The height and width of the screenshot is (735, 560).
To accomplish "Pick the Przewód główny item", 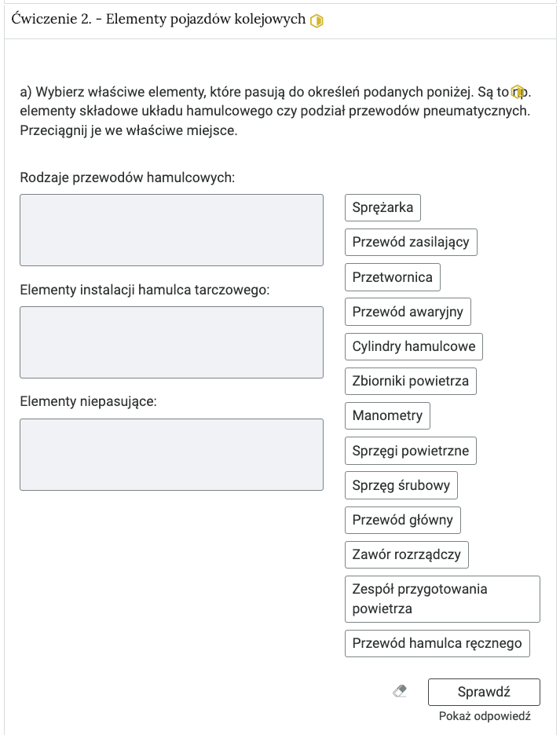I will (x=403, y=520).
